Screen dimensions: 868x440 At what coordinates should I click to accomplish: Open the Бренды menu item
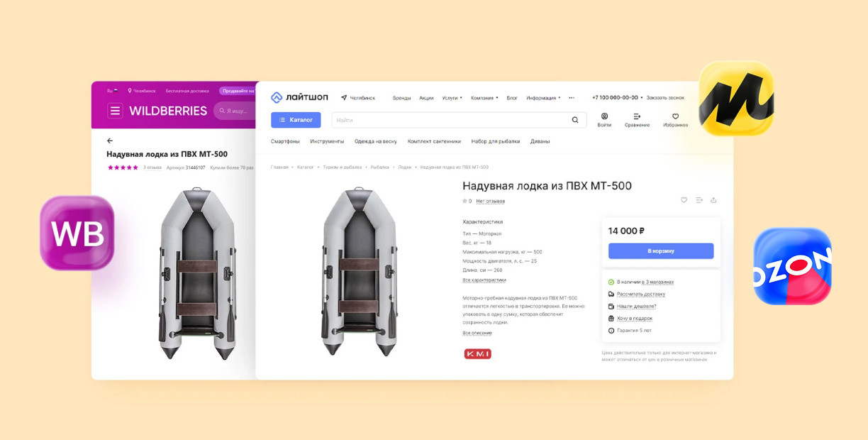coord(401,98)
